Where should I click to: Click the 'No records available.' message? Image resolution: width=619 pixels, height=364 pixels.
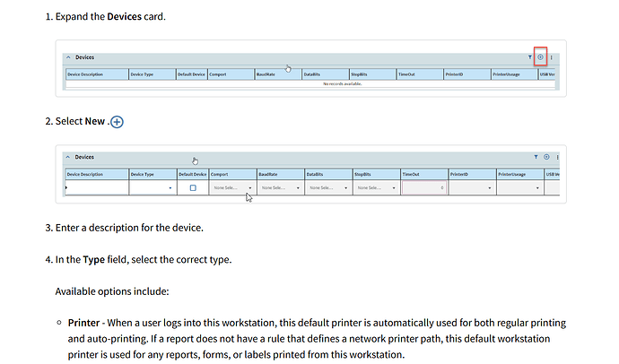tap(343, 84)
